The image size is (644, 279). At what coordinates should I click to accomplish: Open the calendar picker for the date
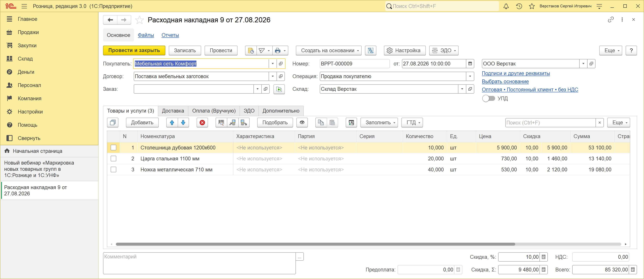coord(470,64)
